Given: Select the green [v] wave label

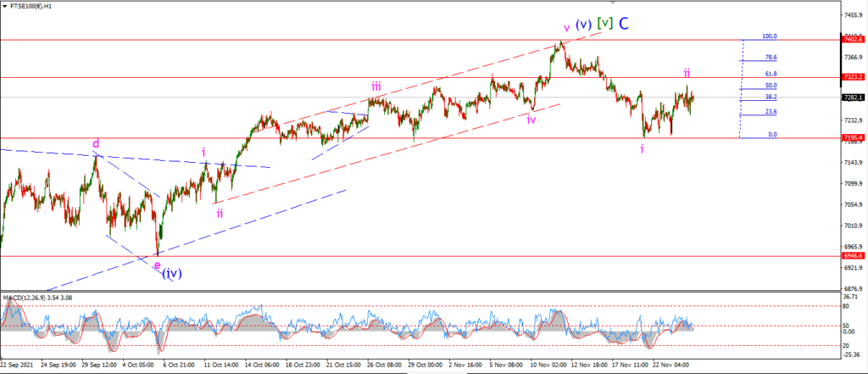Looking at the screenshot, I should click(605, 24).
